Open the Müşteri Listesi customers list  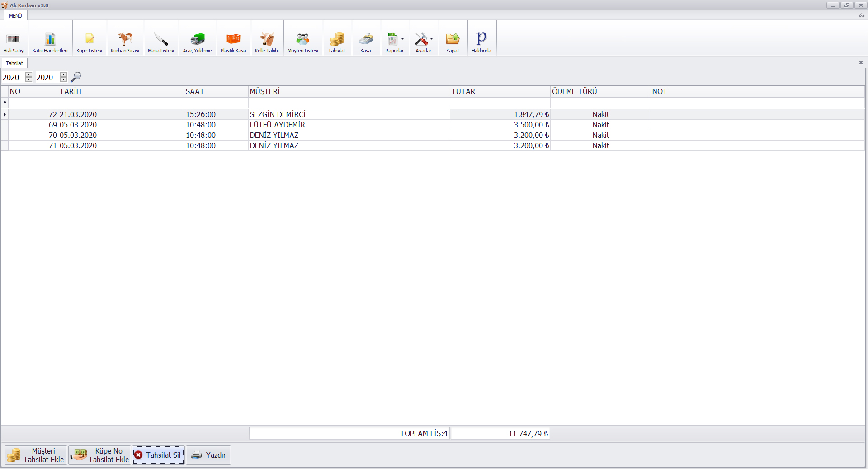coord(303,41)
